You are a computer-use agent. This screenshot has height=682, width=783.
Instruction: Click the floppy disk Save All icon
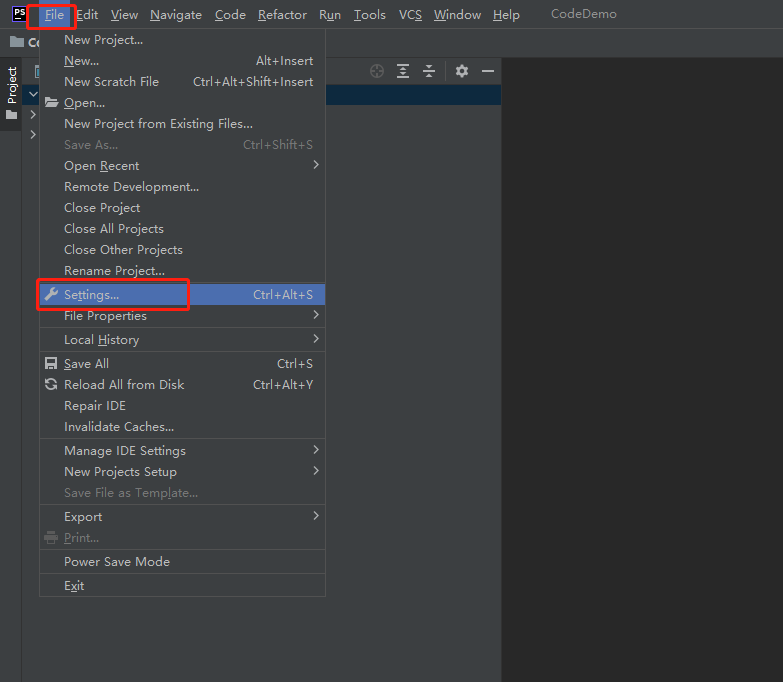coord(51,363)
